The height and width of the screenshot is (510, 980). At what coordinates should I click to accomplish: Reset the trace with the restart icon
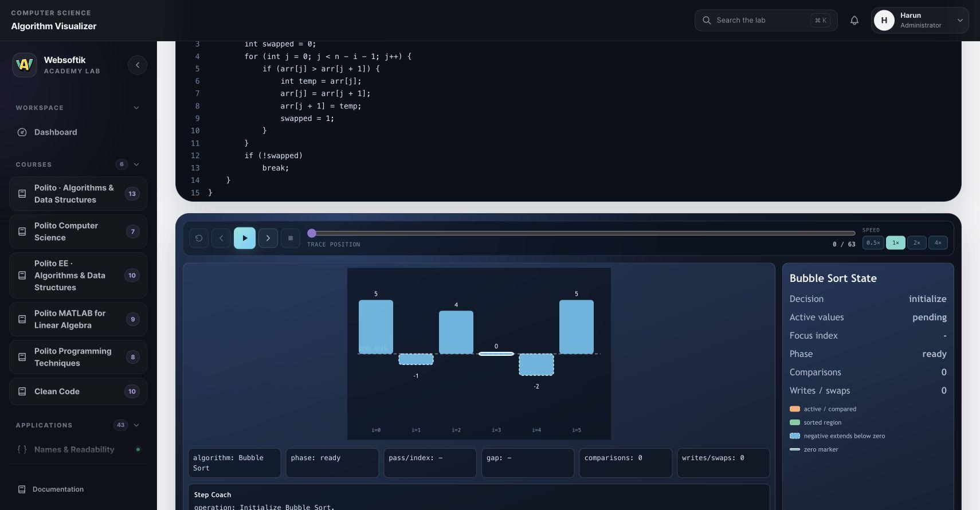[199, 238]
